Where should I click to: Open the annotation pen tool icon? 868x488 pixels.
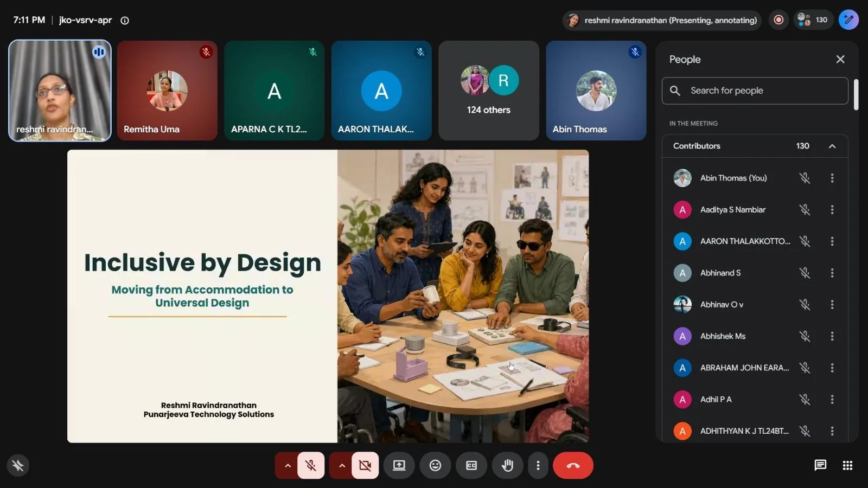pos(848,20)
